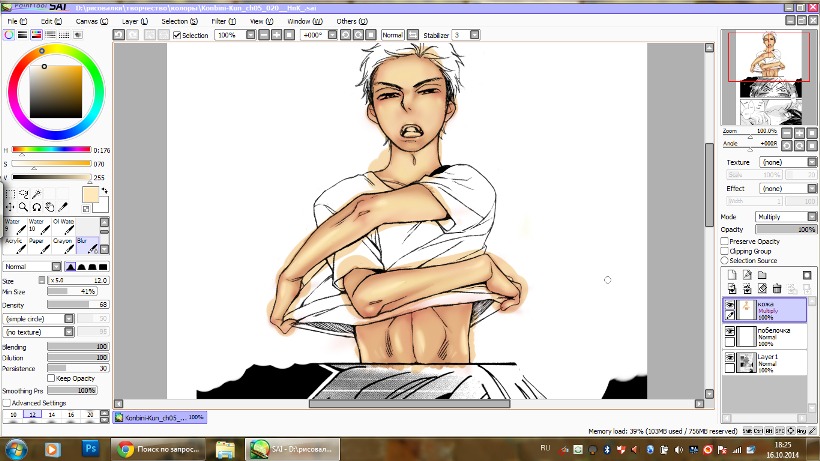Open the zoom percentage dropdown in toolbar
This screenshot has height=461, width=820.
[x=250, y=35]
